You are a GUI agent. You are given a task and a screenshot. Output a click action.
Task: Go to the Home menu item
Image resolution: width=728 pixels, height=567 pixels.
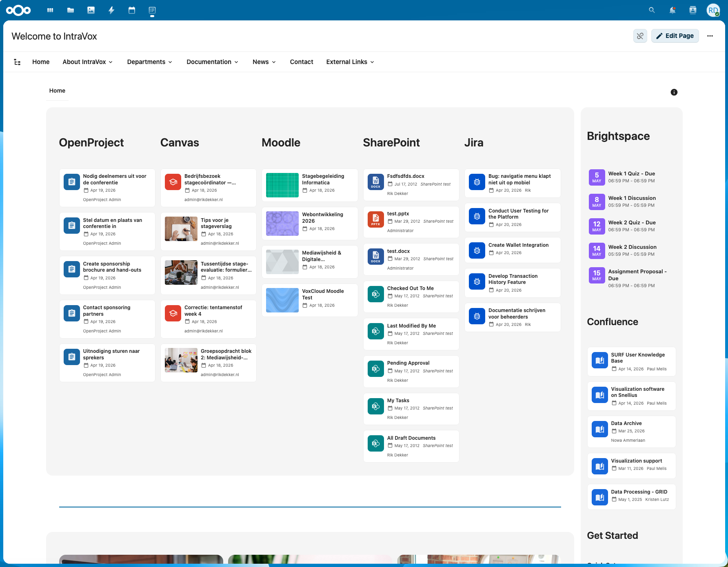point(41,62)
